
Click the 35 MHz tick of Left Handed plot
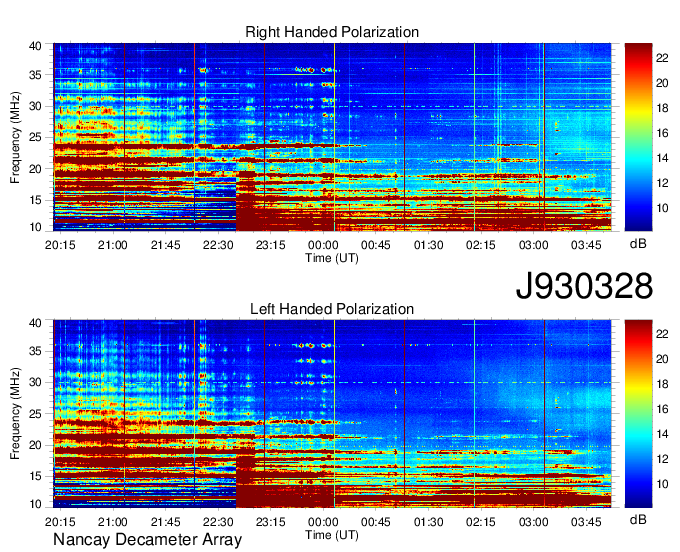(x=35, y=351)
